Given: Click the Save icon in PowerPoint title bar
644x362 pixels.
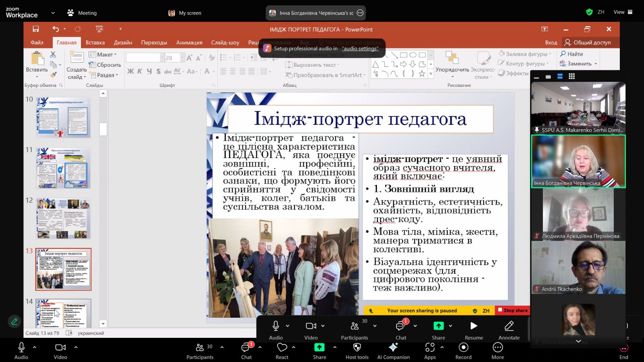Looking at the screenshot, I should (x=36, y=29).
